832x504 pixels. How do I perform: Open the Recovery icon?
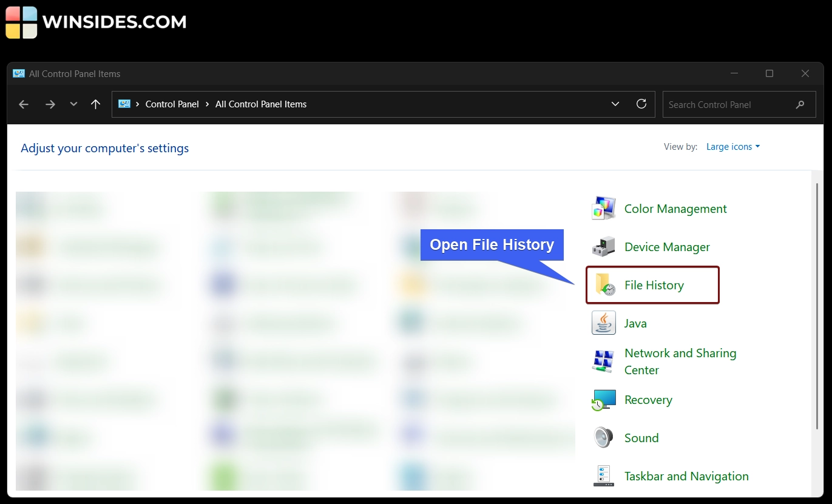(x=603, y=400)
